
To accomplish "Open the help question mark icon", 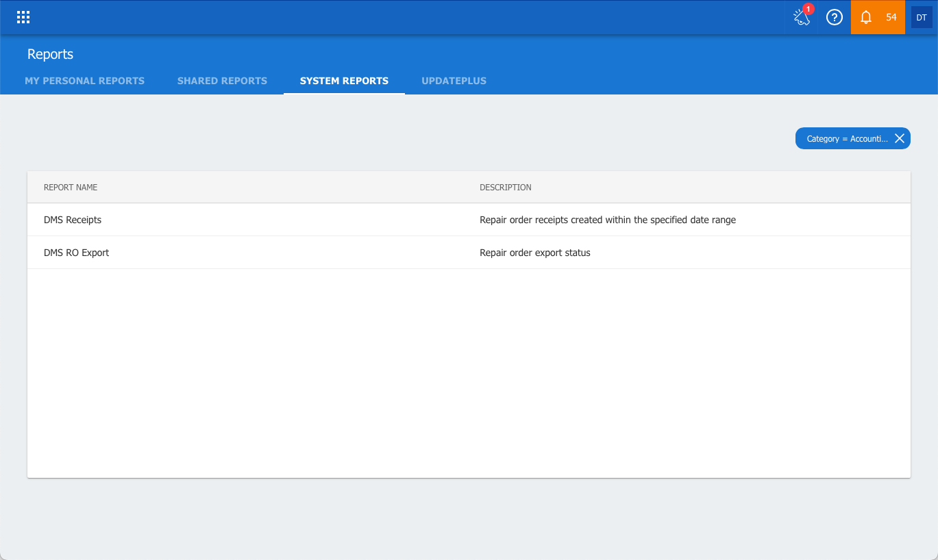I will tap(834, 18).
